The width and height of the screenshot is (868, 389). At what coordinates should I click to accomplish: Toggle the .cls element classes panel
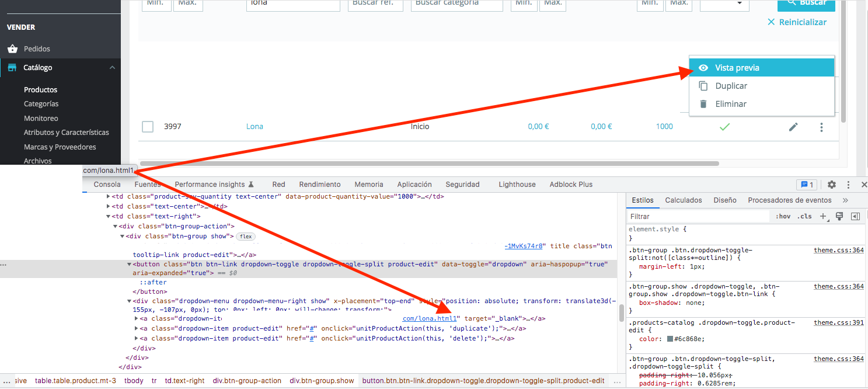click(805, 216)
